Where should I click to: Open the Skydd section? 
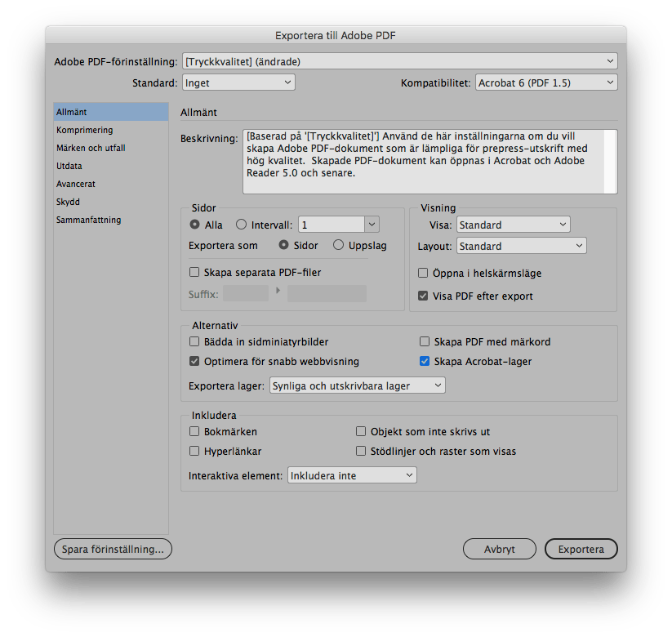point(111,202)
